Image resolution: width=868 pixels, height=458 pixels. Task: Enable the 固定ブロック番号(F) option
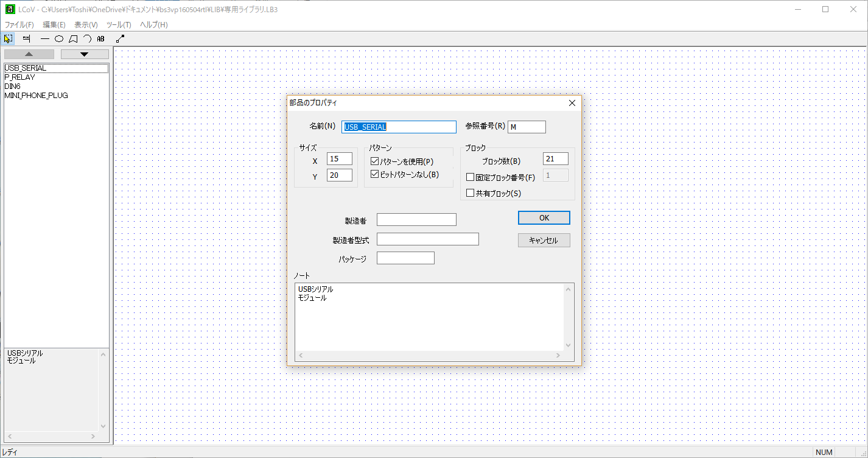tap(469, 175)
